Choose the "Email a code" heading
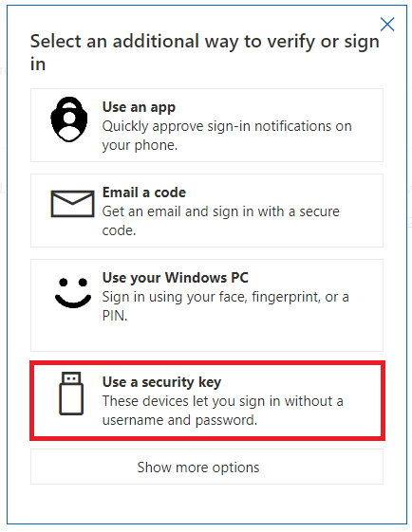The height and width of the screenshot is (532, 412). coord(144,193)
